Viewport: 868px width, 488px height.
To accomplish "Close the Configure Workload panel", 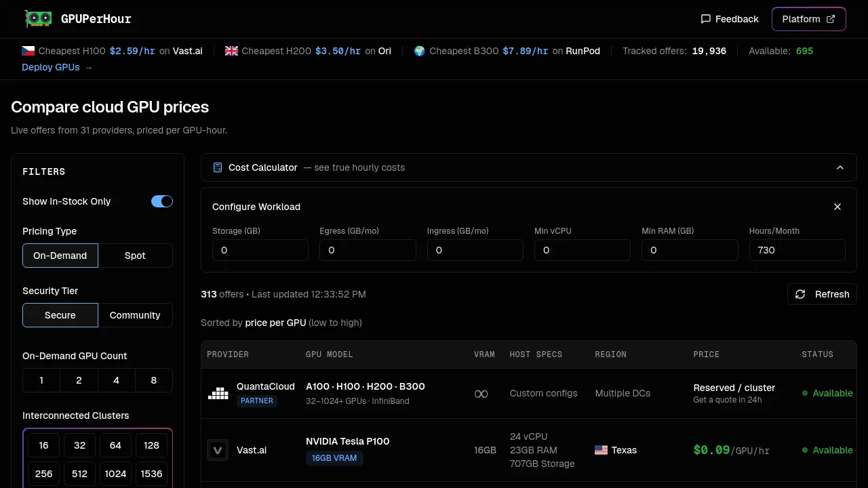I will point(837,207).
